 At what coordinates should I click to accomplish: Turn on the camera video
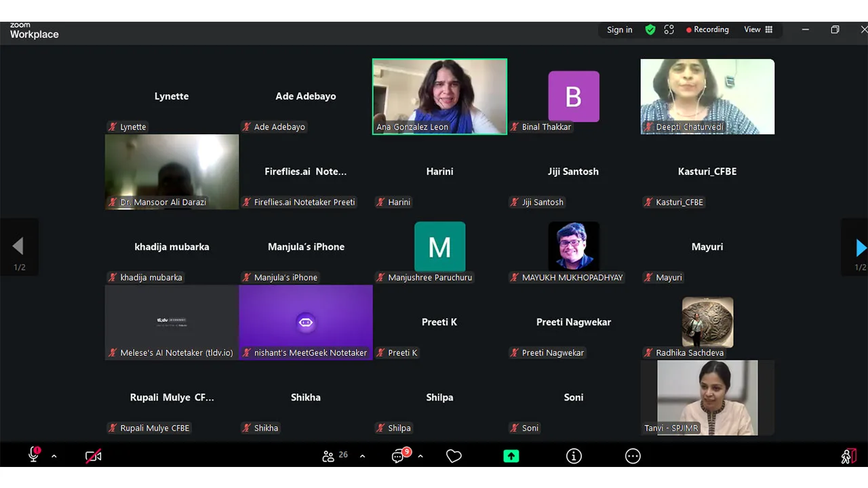[94, 456]
